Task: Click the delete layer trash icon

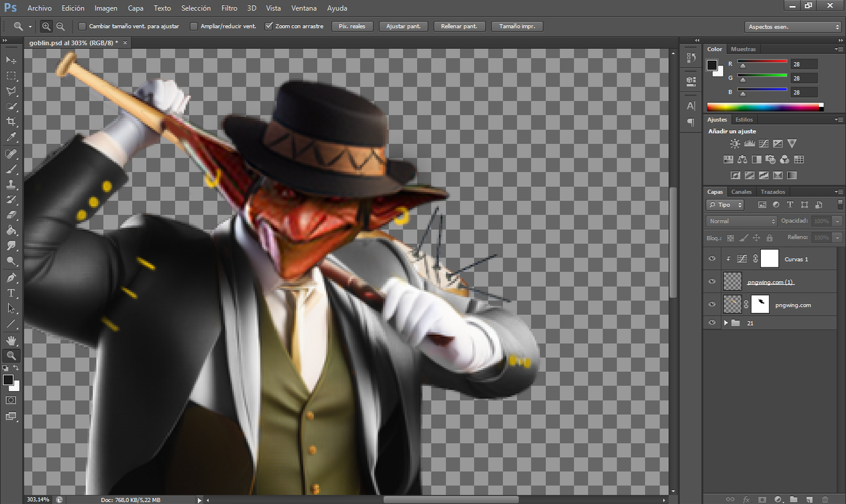Action: [x=826, y=499]
